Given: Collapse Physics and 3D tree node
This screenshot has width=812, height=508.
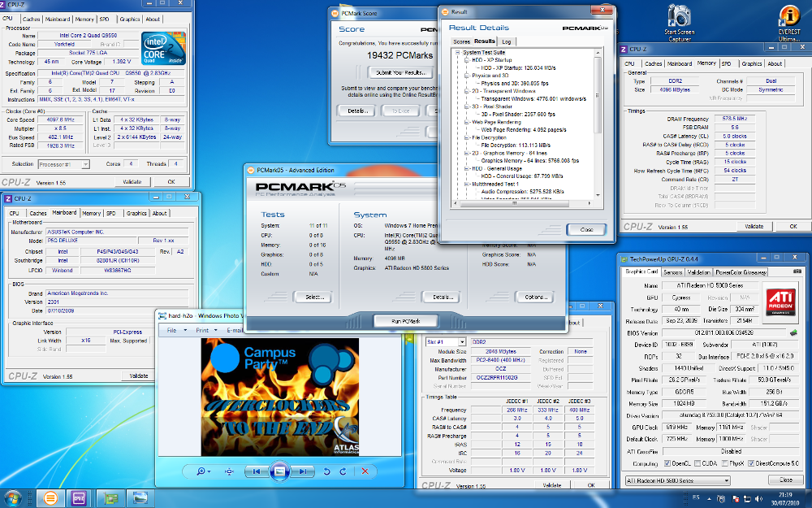Looking at the screenshot, I should (466, 76).
